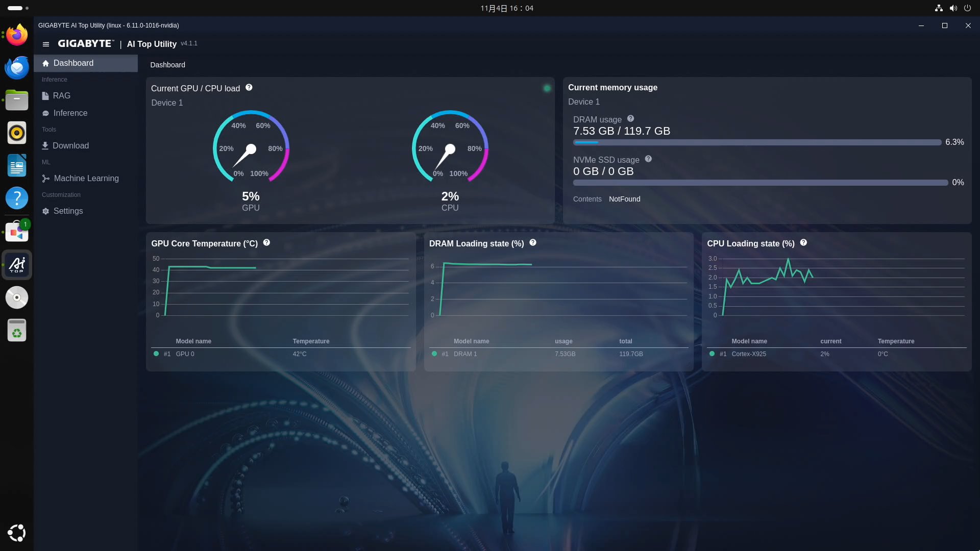Click the green status indicator dot
Viewport: 980px width, 551px height.
(547, 88)
